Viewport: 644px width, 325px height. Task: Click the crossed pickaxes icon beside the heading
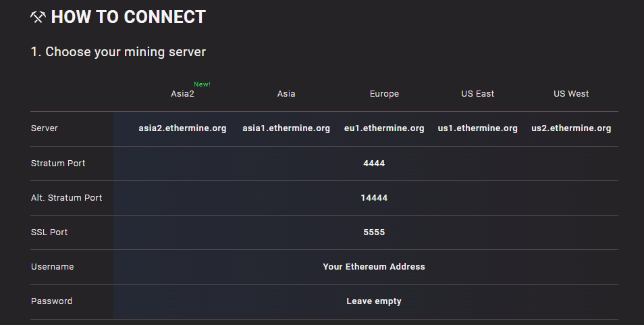[x=38, y=18]
